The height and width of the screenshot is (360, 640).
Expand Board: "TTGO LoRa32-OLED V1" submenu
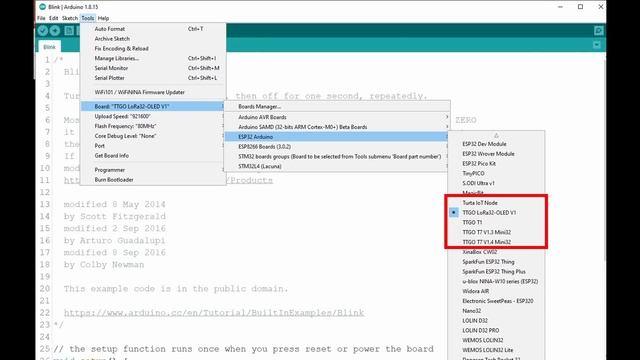point(153,107)
